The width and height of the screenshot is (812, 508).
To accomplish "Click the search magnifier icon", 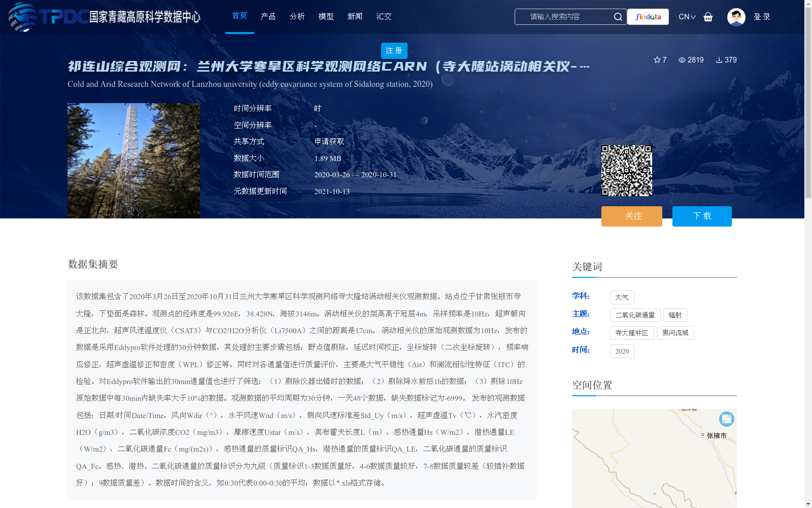I will pos(618,17).
